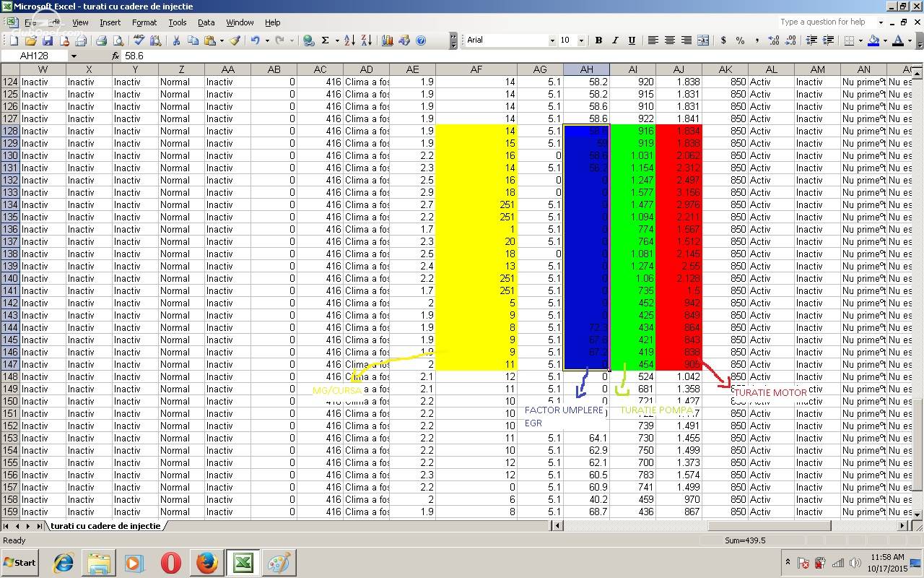Screen dimensions: 924x578
Task: Open the Format menu
Action: pyautogui.click(x=144, y=22)
